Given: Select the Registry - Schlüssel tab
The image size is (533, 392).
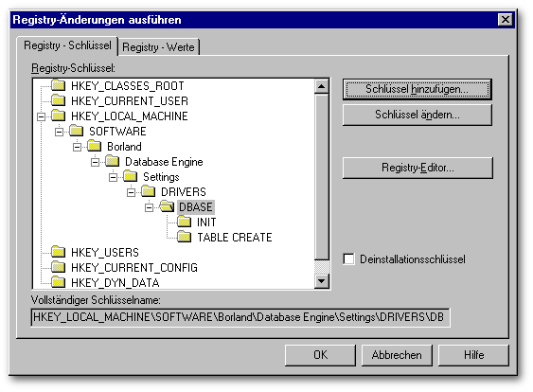Looking at the screenshot, I should [x=67, y=45].
